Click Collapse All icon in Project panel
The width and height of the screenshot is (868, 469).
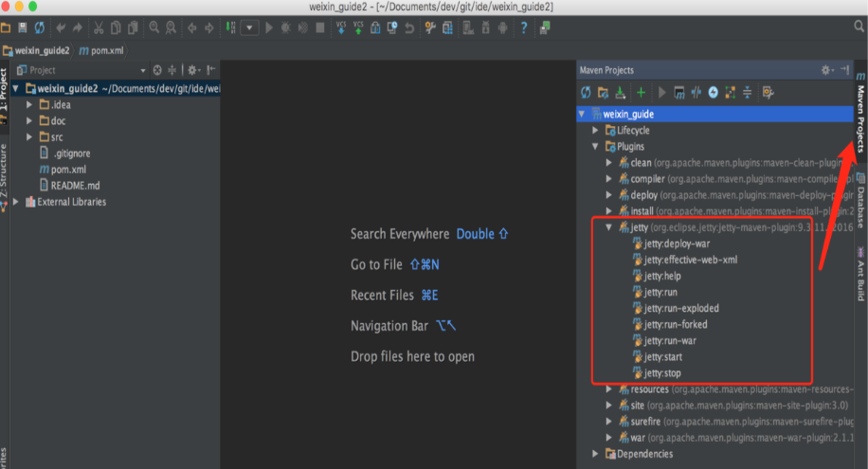[x=172, y=70]
